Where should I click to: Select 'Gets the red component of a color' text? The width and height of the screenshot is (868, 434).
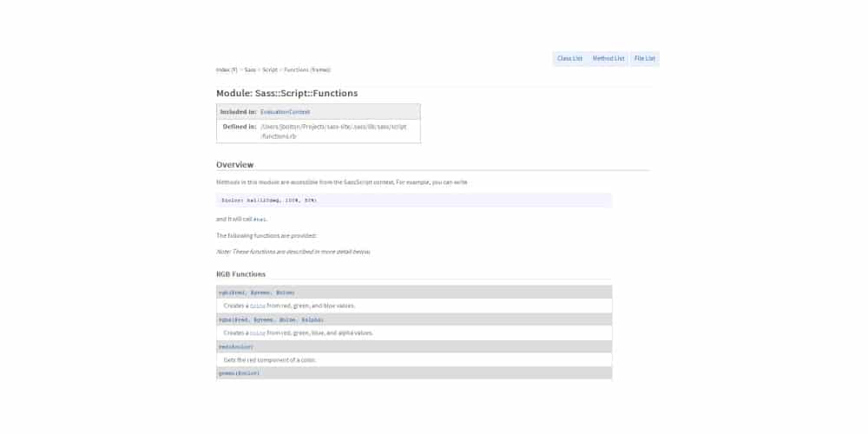[270, 360]
